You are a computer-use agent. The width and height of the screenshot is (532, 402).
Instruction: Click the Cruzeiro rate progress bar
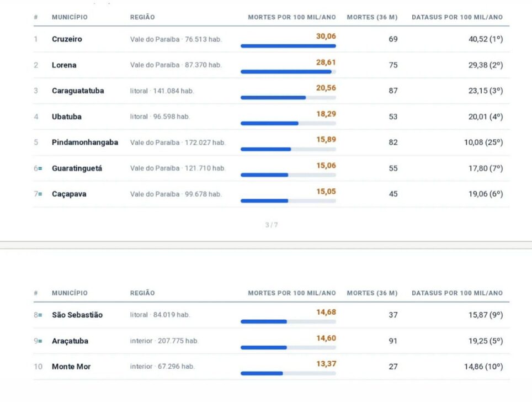[289, 46]
